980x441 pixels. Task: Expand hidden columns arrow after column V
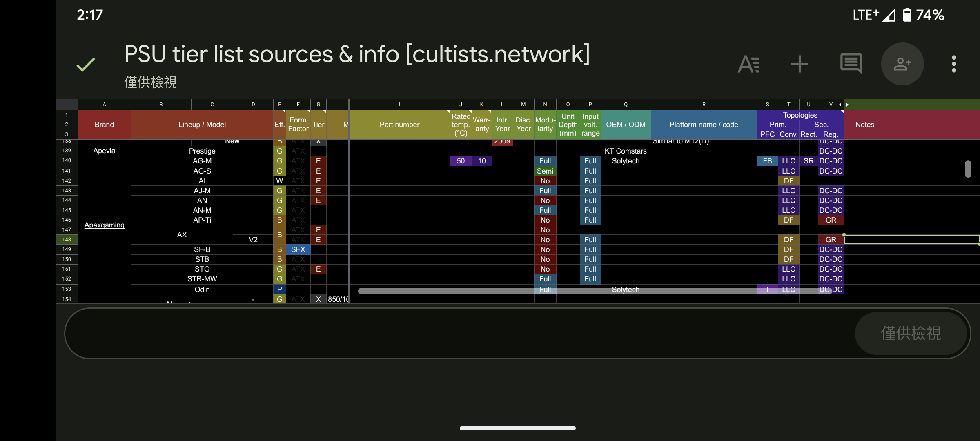coord(847,105)
